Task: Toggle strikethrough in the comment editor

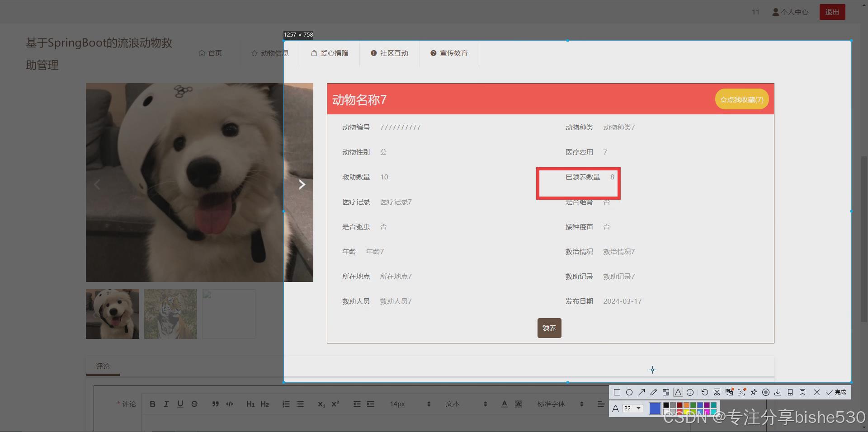Action: point(194,404)
